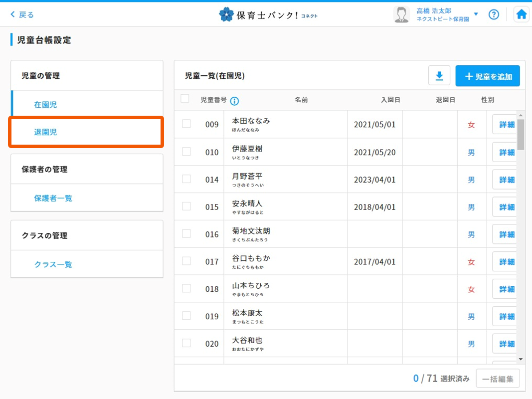Go to クラス一覧 in sidebar
This screenshot has height=399, width=532.
[53, 264]
